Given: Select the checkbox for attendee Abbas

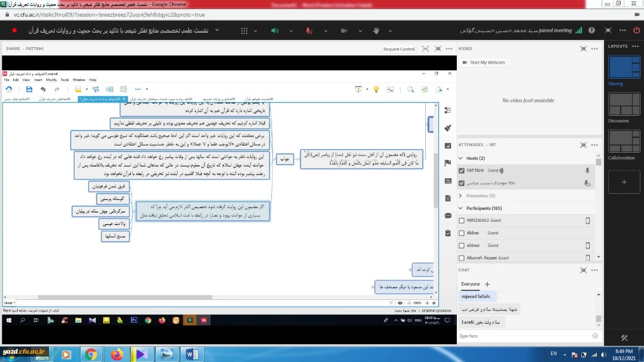Looking at the screenshot, I should (x=462, y=233).
